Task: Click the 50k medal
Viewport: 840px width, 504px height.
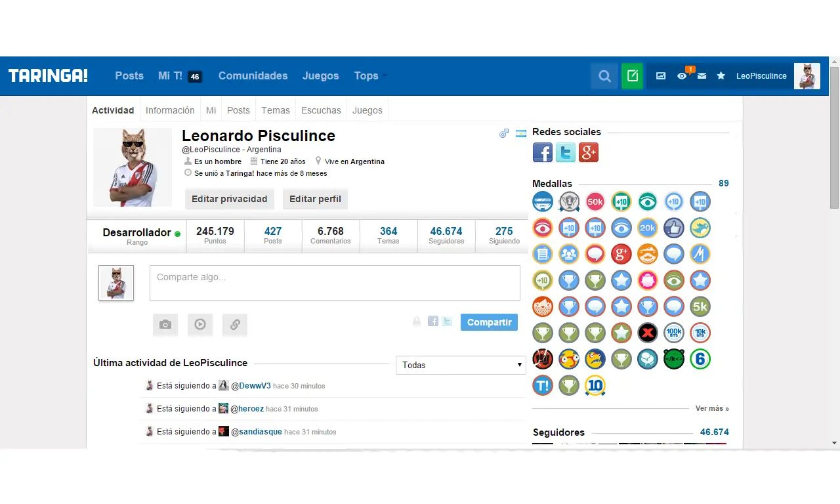Action: pos(595,201)
